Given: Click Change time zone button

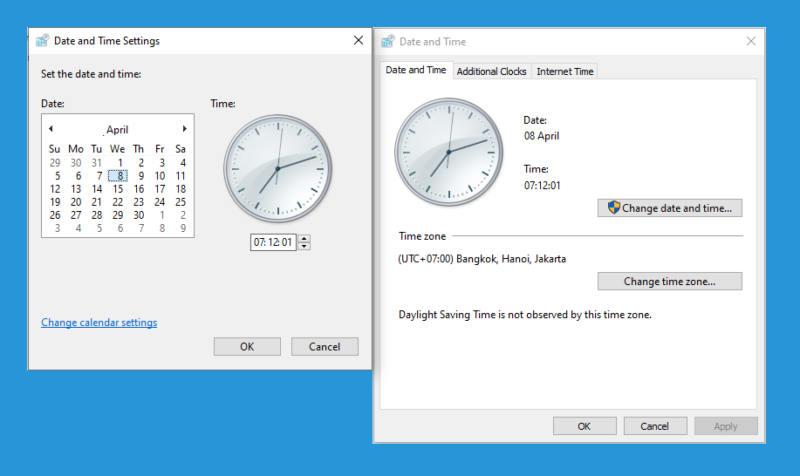Looking at the screenshot, I should pyautogui.click(x=670, y=281).
